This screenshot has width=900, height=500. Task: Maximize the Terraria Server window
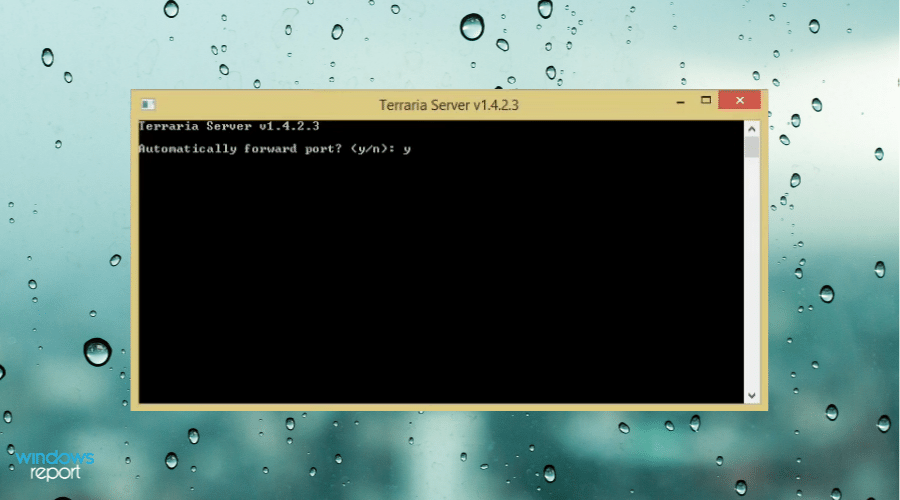click(705, 100)
